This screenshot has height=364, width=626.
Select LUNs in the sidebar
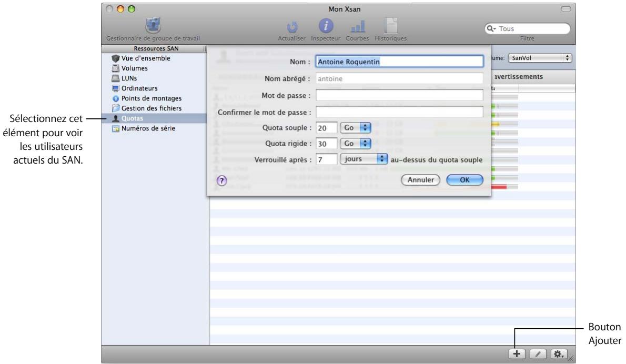(x=129, y=78)
